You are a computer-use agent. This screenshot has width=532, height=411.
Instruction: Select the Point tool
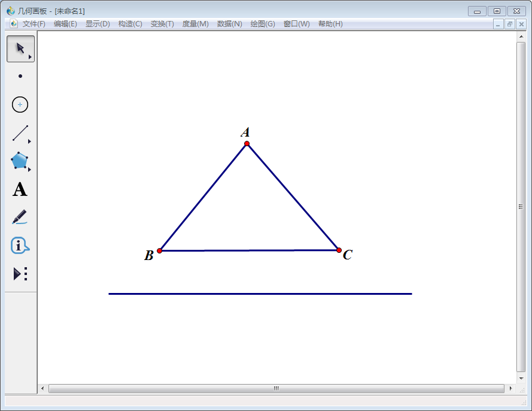pyautogui.click(x=20, y=76)
